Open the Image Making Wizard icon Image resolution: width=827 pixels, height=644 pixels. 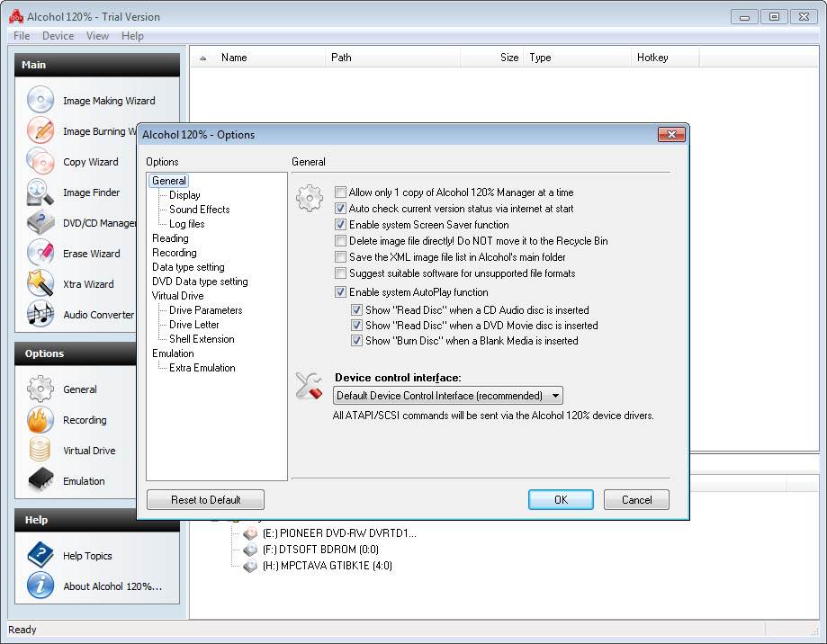coord(40,100)
